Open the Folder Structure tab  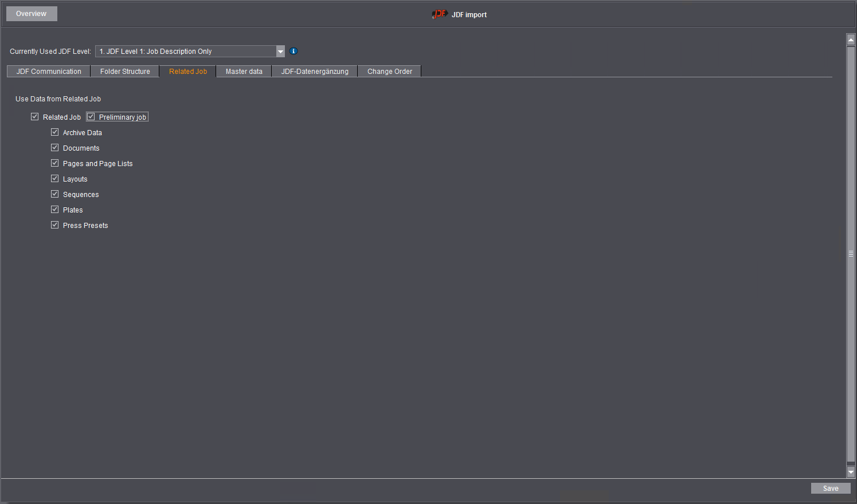pos(124,71)
